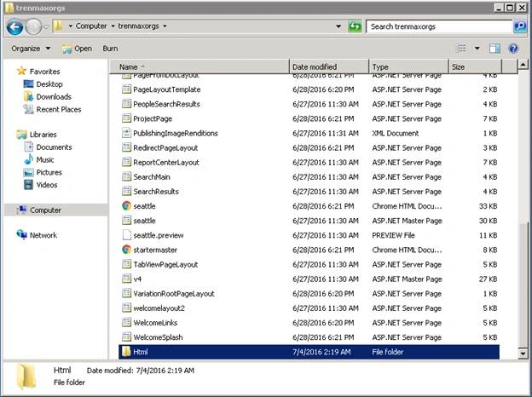Click the search magnifier icon

click(x=520, y=26)
